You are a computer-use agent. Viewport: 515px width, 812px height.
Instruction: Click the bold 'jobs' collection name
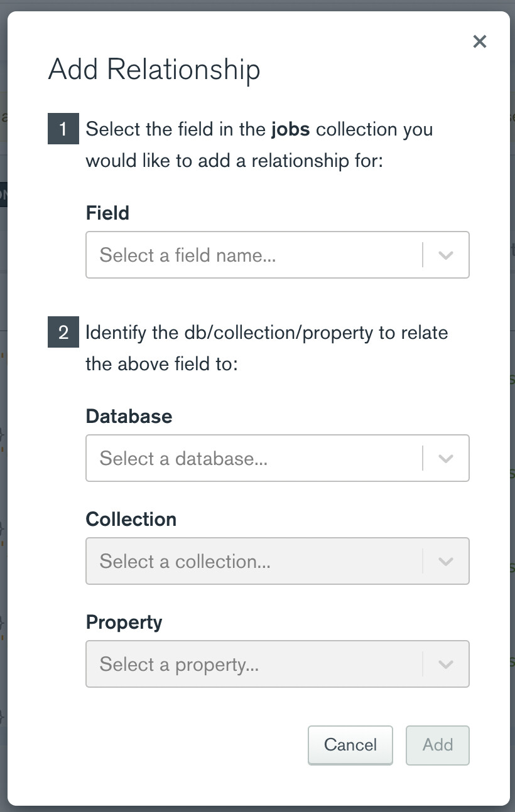290,129
